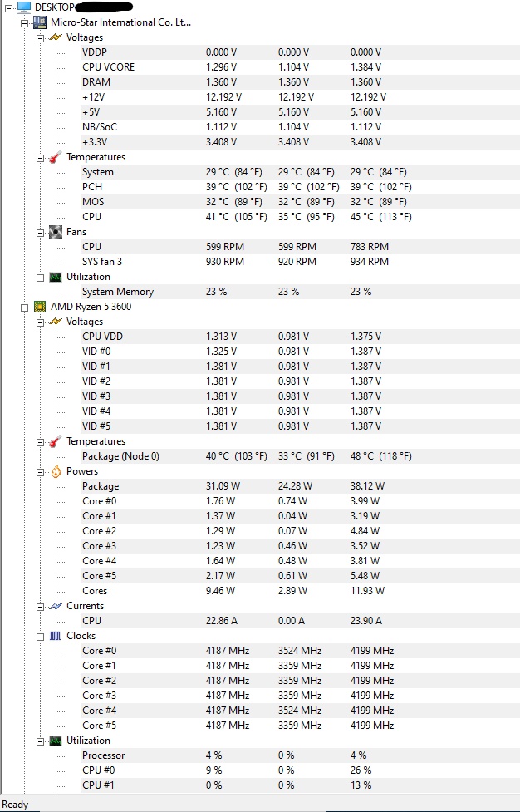Click the Fans sensor icon
Screen dimensions: 520x812
(54, 232)
